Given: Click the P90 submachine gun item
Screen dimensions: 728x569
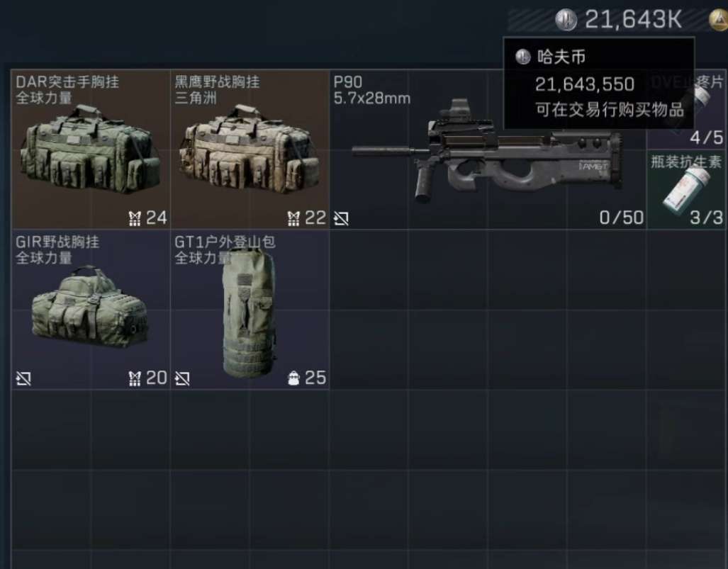Looking at the screenshot, I should (488, 150).
